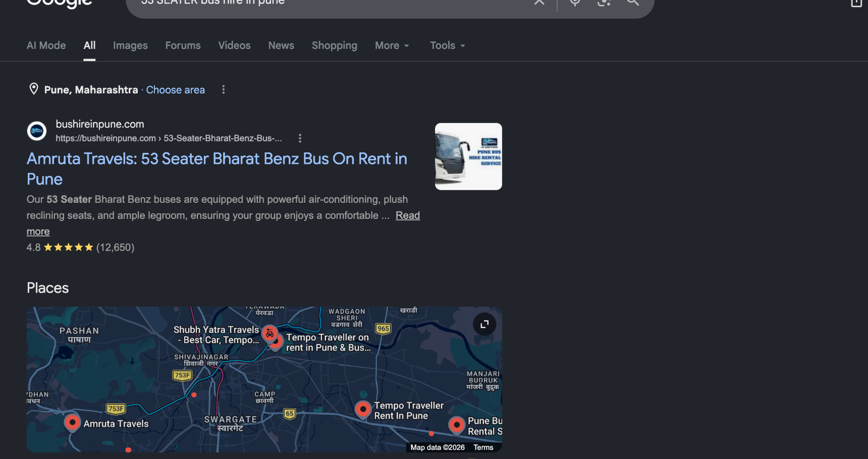The width and height of the screenshot is (868, 459).
Task: Submit search with magnifying glass icon
Action: click(633, 2)
